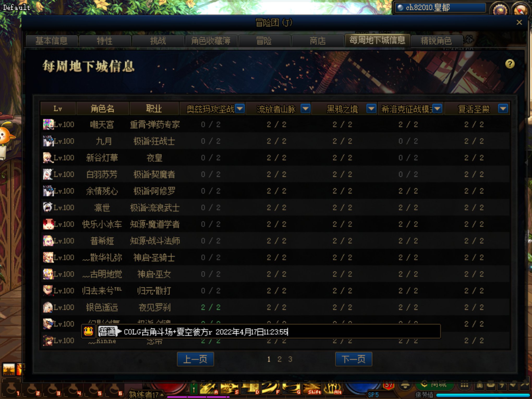532x399 pixels.
Task: Select the 每周地下城信息 tab
Action: pos(377,40)
